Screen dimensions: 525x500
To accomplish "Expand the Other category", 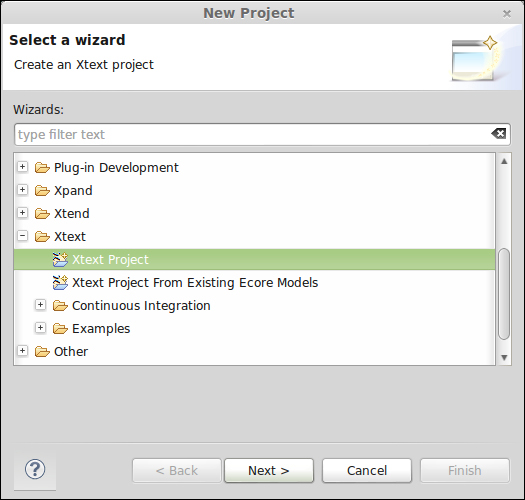I will 22,351.
